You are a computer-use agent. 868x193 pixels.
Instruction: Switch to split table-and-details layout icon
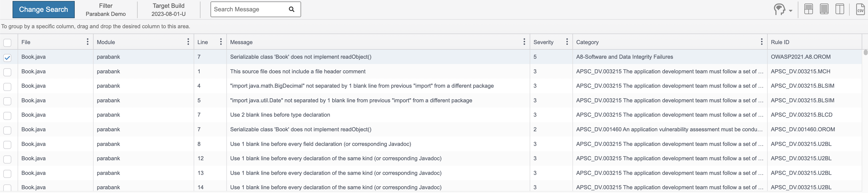809,9
